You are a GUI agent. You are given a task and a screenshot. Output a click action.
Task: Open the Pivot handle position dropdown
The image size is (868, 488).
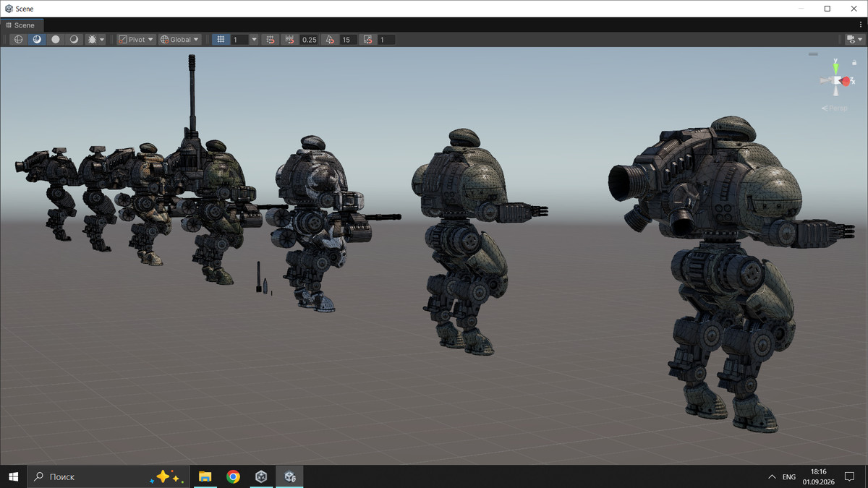(136, 40)
